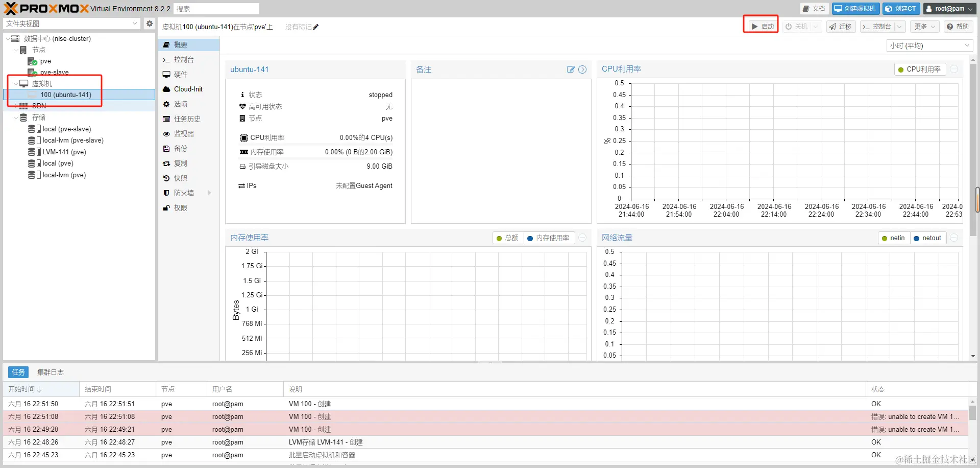Open the 选项 options section
Image resolution: width=980 pixels, height=468 pixels.
[189, 104]
